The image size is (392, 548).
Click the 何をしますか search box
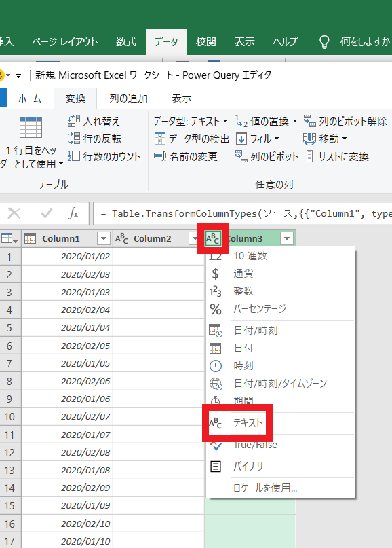click(365, 42)
